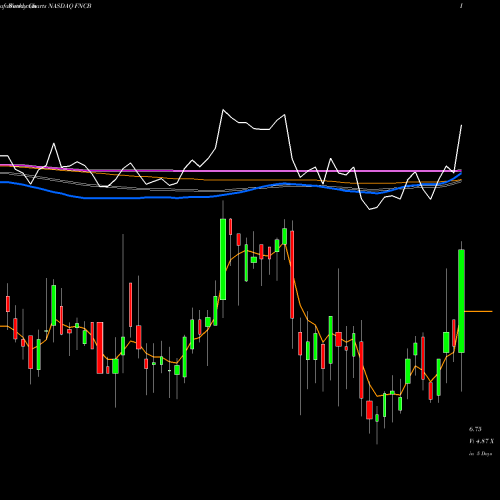
Task: Click the '4.87' value under the price
Action: tap(482, 441)
